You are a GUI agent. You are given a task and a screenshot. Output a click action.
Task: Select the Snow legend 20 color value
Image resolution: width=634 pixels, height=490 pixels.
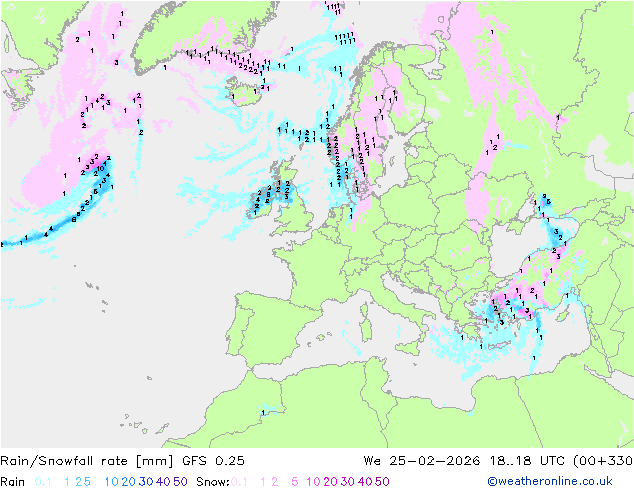coord(330,482)
